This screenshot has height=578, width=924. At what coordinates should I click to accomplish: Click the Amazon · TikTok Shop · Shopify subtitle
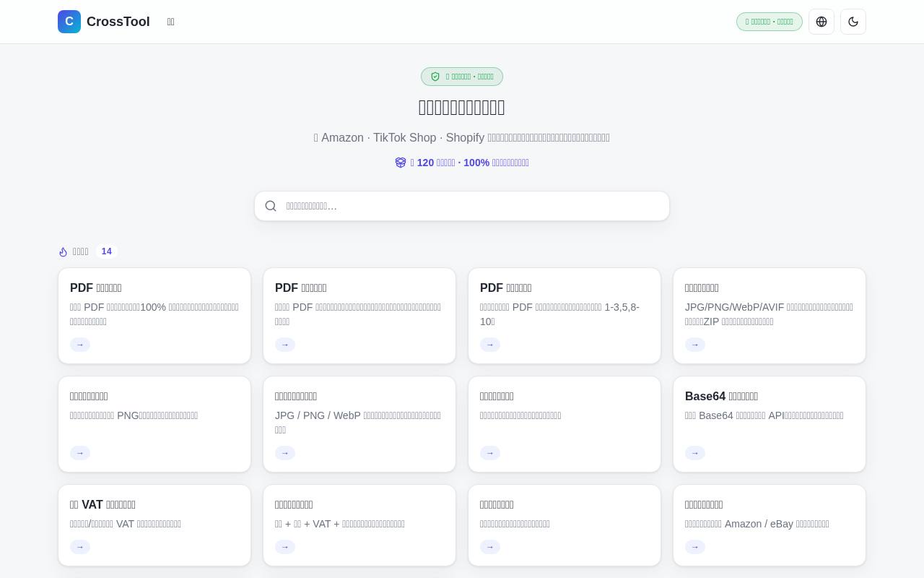coord(462,137)
